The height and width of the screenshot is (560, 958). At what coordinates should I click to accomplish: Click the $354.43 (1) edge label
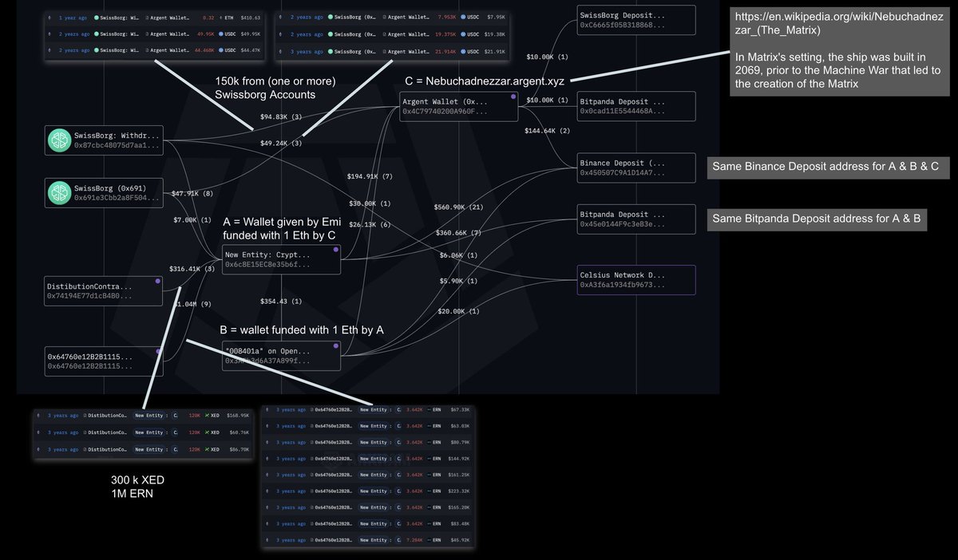pyautogui.click(x=281, y=302)
